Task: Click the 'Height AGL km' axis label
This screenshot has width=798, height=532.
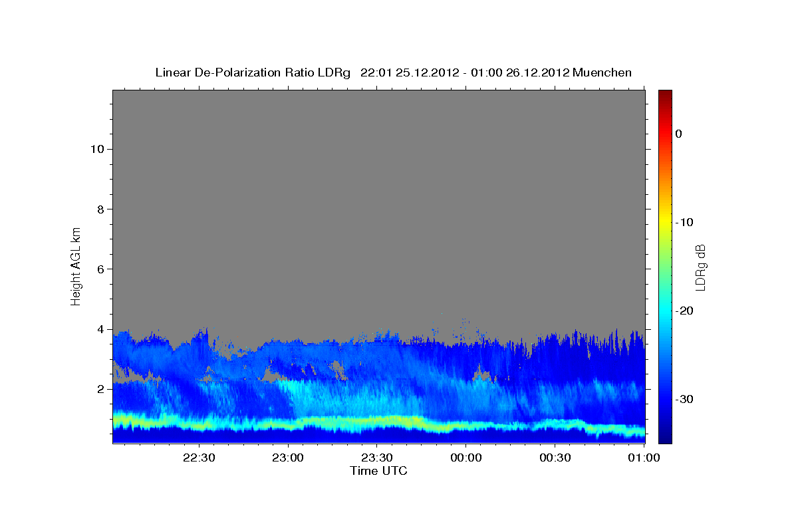Action: pyautogui.click(x=76, y=265)
